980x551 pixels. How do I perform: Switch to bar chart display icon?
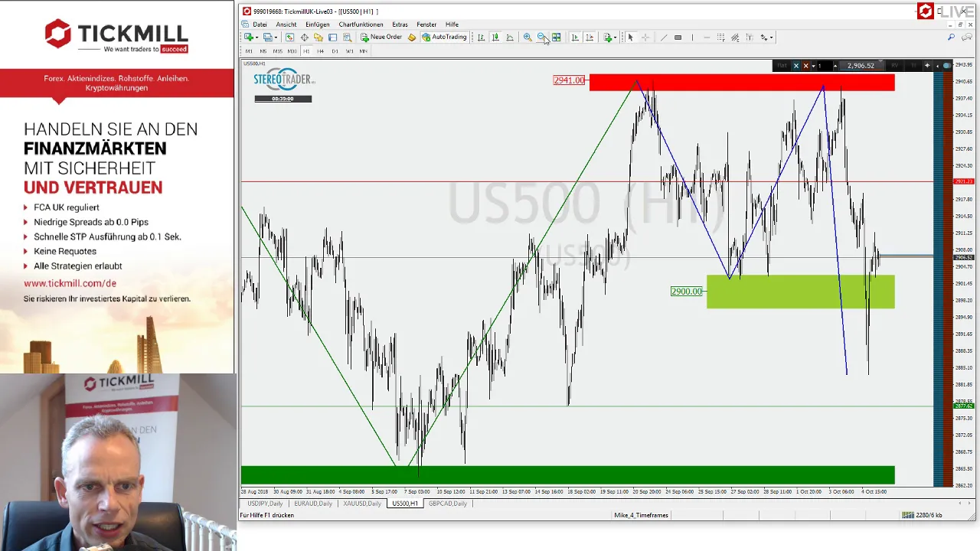coord(481,37)
